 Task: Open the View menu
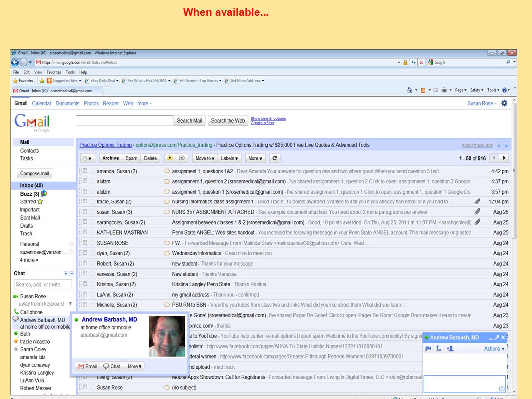point(38,72)
